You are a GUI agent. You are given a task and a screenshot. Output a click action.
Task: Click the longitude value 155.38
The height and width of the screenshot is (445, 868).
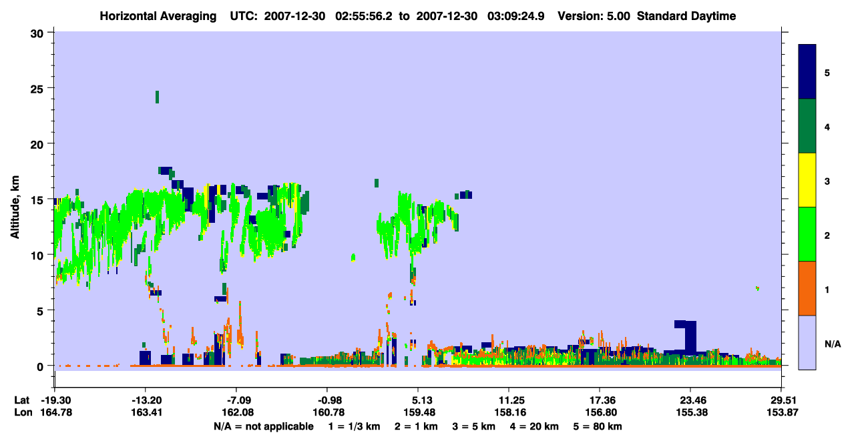click(690, 412)
